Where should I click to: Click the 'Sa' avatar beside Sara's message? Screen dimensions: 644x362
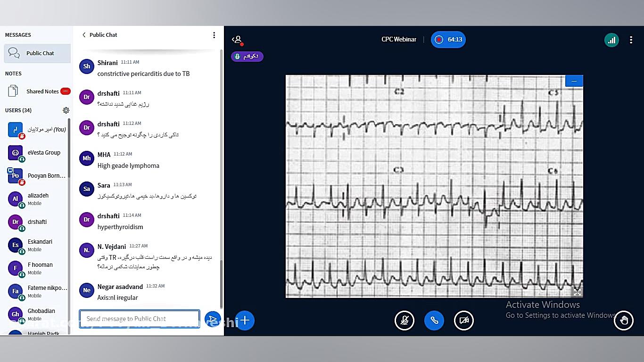[87, 189]
